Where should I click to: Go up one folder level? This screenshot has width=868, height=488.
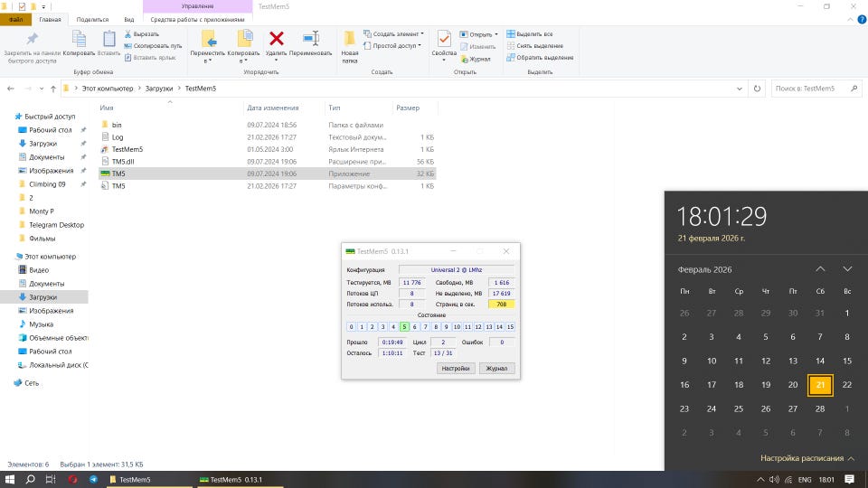tap(53, 89)
